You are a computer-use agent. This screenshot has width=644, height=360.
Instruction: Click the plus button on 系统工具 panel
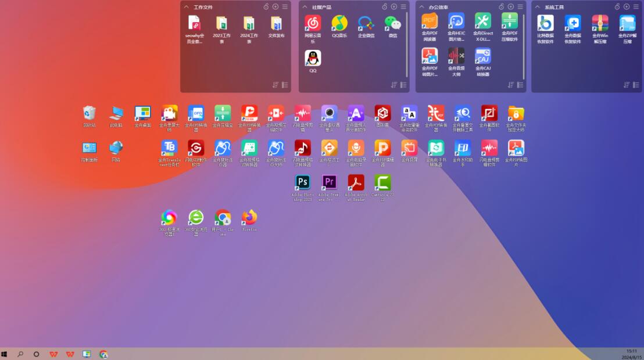point(627,7)
